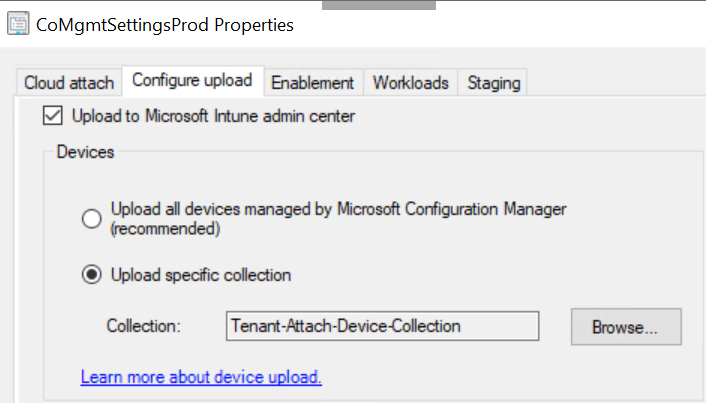
Task: Open the Learn more about device upload link
Action: (201, 377)
